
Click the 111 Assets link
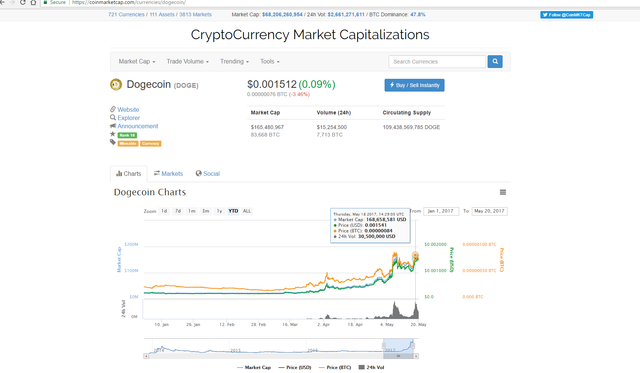click(x=162, y=15)
